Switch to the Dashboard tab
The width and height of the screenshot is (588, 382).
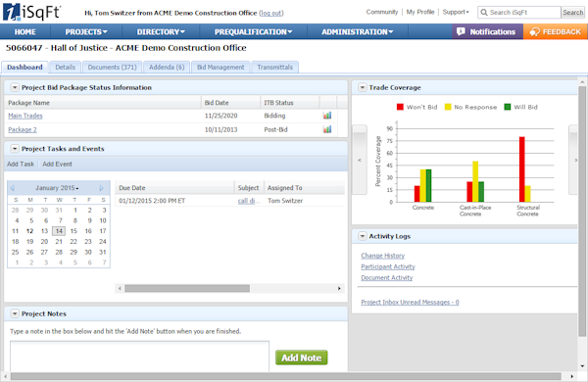24,68
